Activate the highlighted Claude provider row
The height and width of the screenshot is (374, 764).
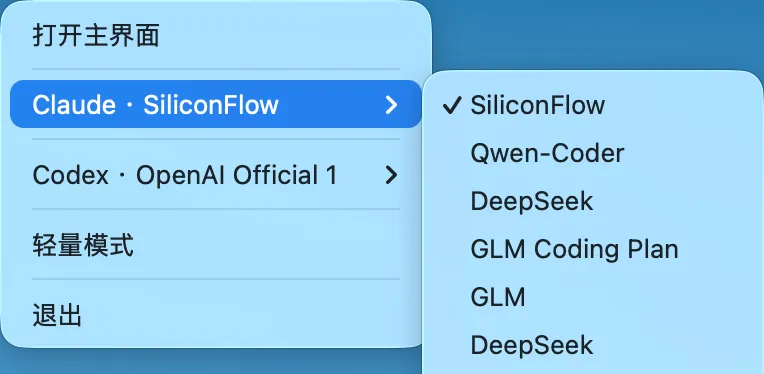216,104
